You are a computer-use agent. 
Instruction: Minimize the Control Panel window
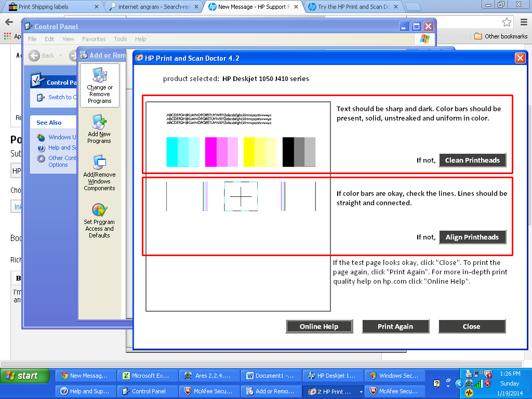click(x=404, y=26)
